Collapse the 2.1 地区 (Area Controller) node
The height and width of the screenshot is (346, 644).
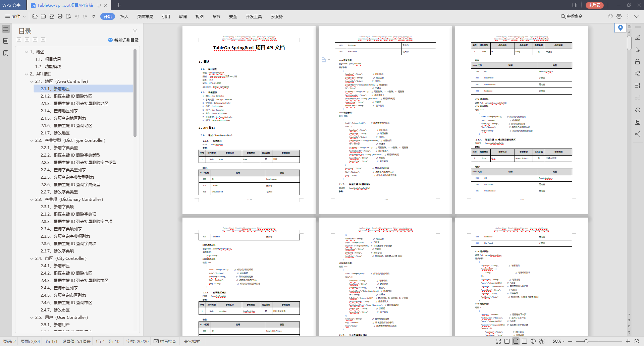pyautogui.click(x=32, y=81)
